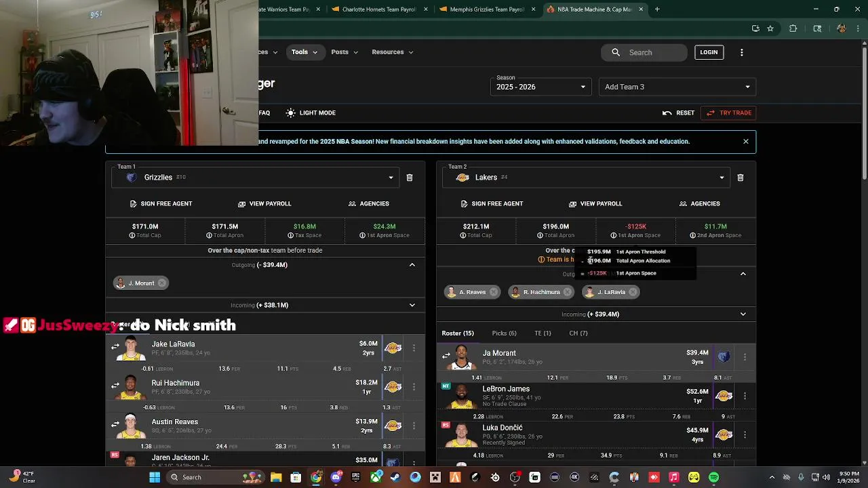Open Chrome extensions puzzle icon
This screenshot has width=868, height=488.
793,28
